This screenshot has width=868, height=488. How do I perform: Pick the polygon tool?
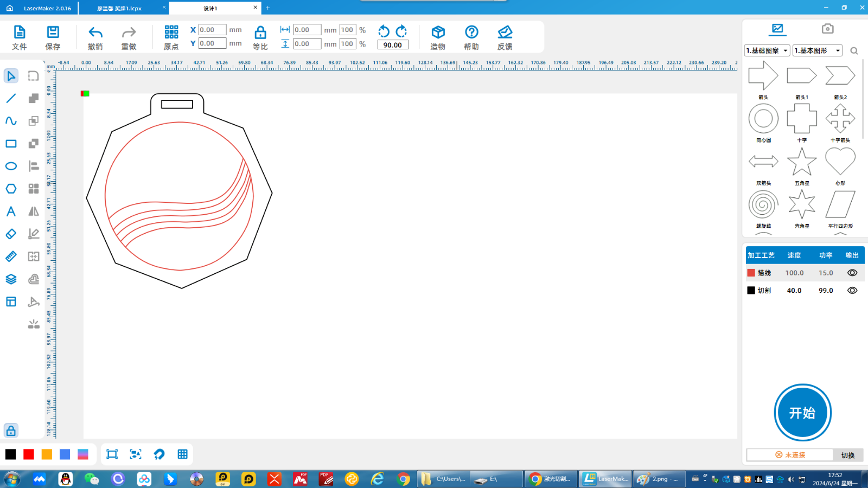pos(11,189)
